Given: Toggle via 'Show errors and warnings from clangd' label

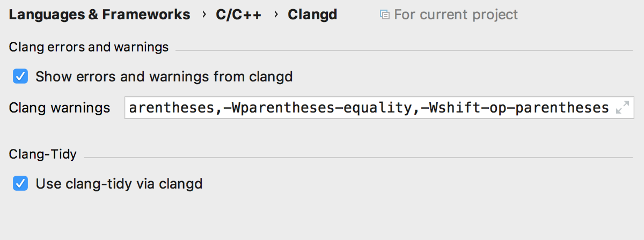Looking at the screenshot, I should tap(164, 77).
